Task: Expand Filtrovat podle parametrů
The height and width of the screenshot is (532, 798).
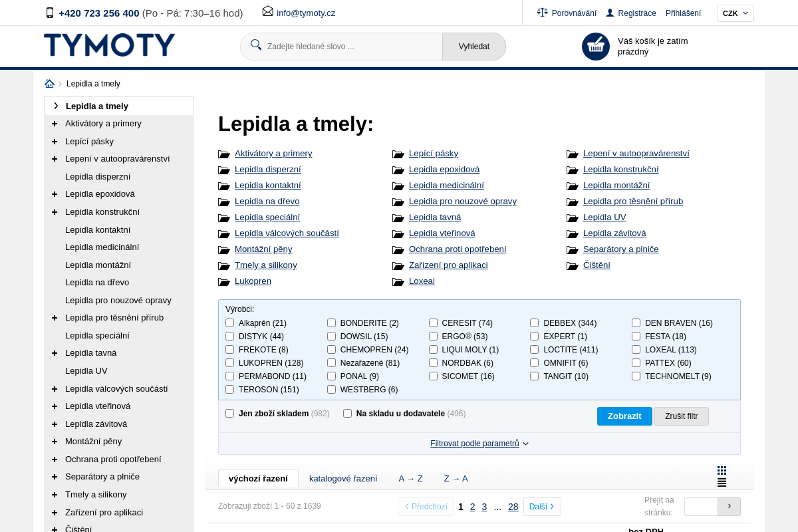Action: coord(479,444)
